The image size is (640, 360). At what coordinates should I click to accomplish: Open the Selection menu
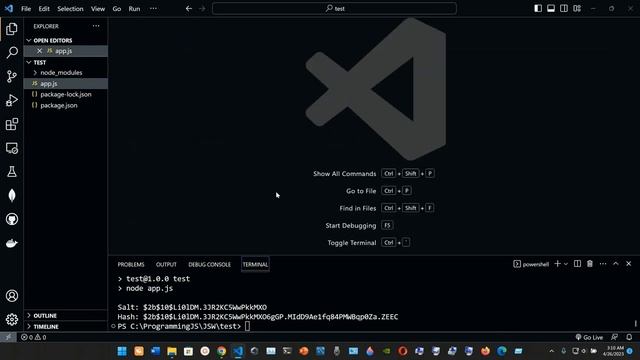(70, 9)
